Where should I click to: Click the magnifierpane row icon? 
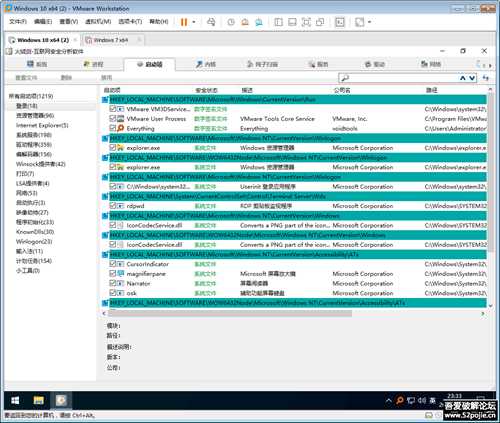click(x=121, y=274)
